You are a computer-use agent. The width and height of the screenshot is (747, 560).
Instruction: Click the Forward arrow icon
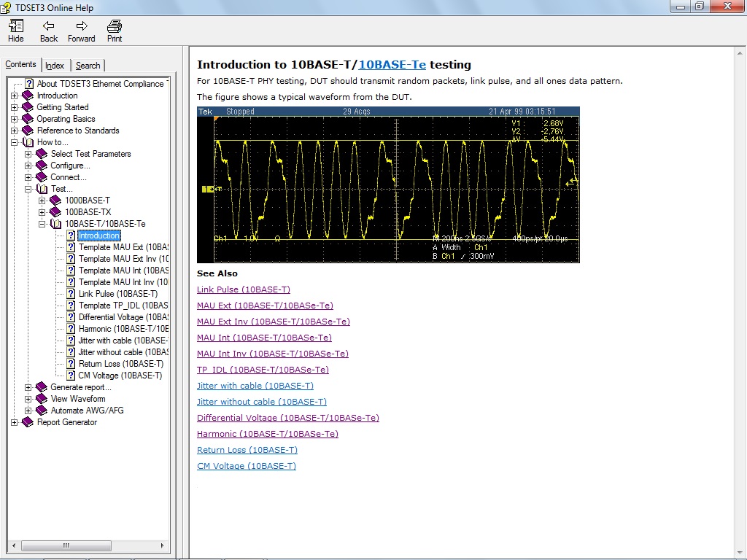coord(82,26)
